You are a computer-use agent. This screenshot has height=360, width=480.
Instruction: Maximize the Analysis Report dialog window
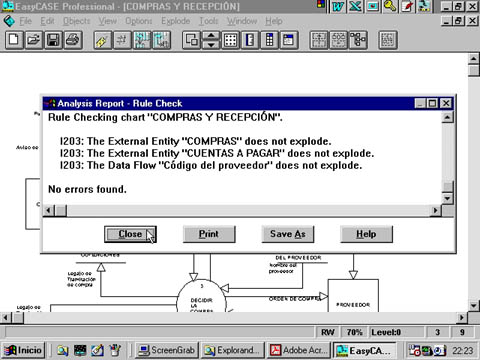(x=432, y=103)
